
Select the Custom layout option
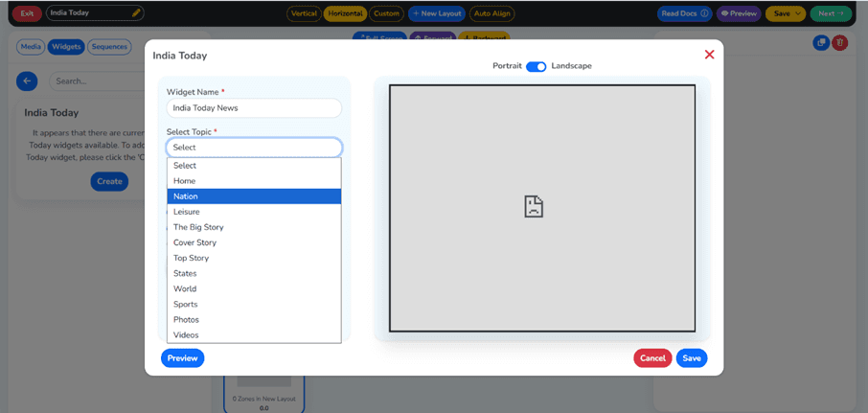point(386,13)
